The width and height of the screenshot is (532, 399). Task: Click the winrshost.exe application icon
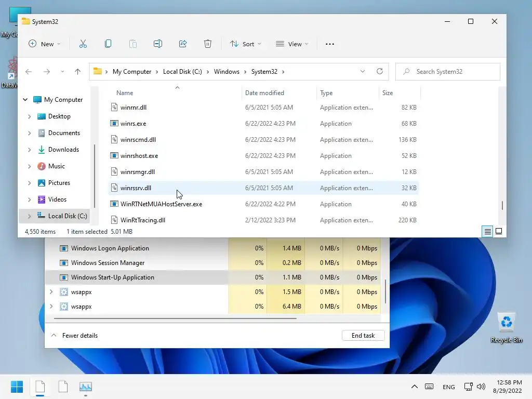click(114, 156)
